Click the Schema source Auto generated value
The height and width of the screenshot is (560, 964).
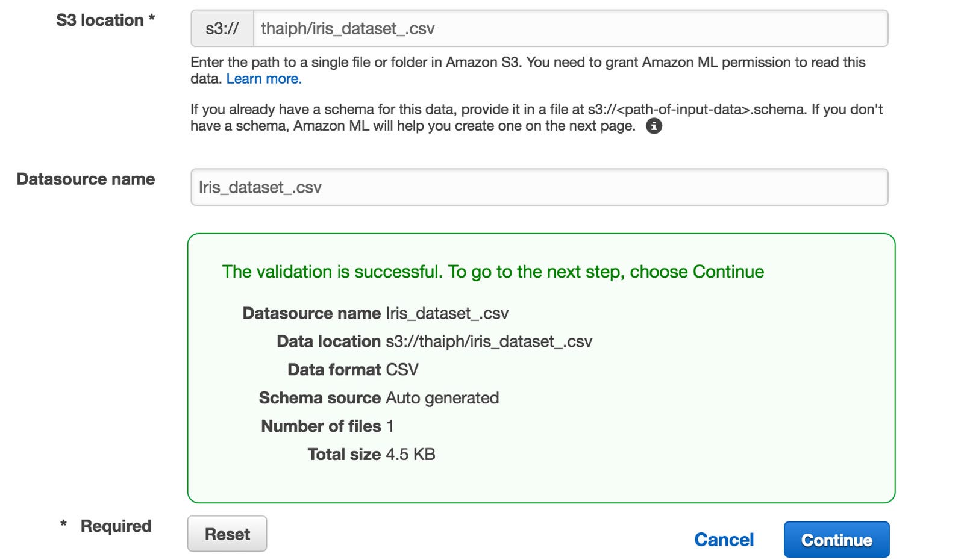pyautogui.click(x=442, y=398)
